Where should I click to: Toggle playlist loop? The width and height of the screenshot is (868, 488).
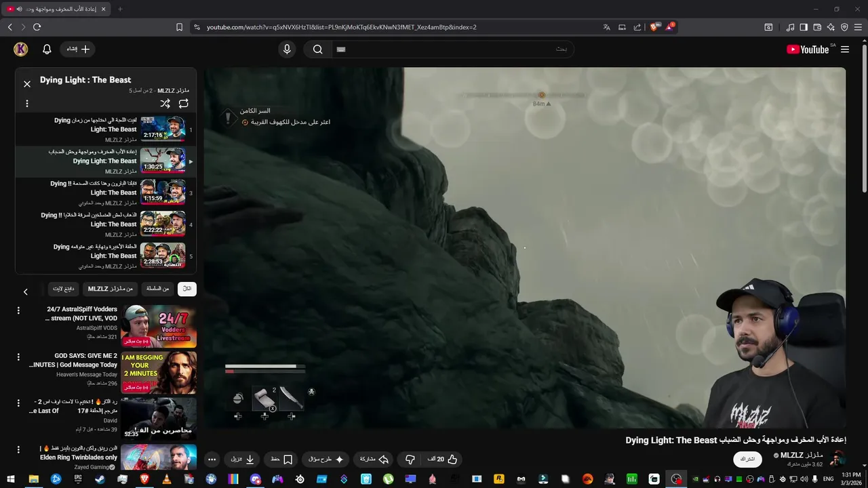184,104
